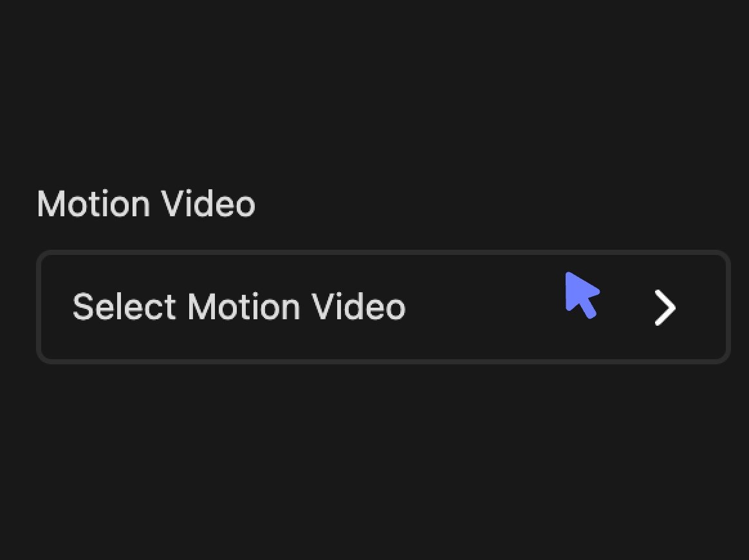749x560 pixels.
Task: Click the Motion Video section label
Action: [x=146, y=203]
